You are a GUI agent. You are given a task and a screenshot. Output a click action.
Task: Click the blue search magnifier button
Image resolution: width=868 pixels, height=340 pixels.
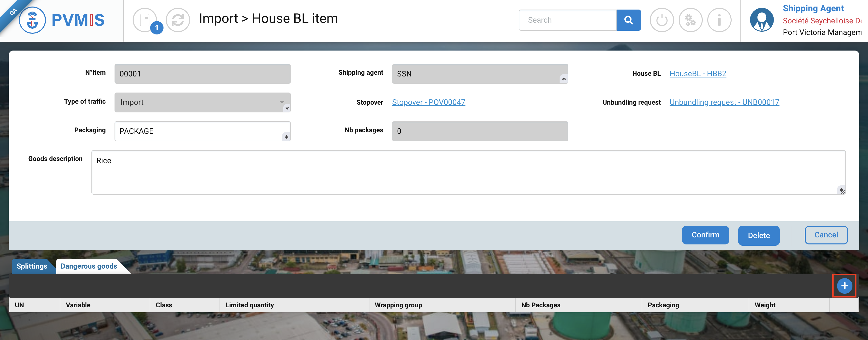(x=628, y=20)
